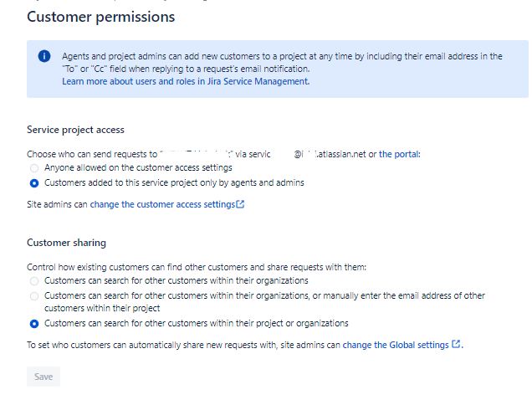Click the Customer sharing section heading
This screenshot has height=400, width=532.
[x=67, y=243]
